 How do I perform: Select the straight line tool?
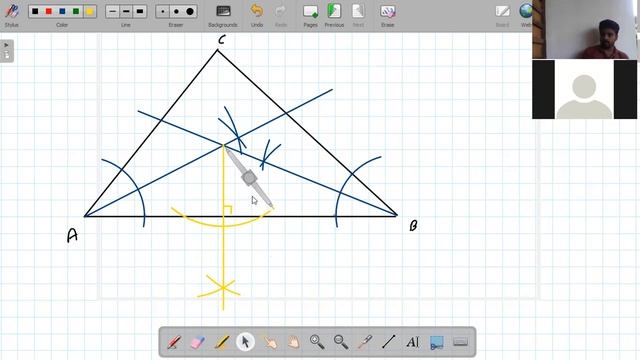tap(389, 342)
